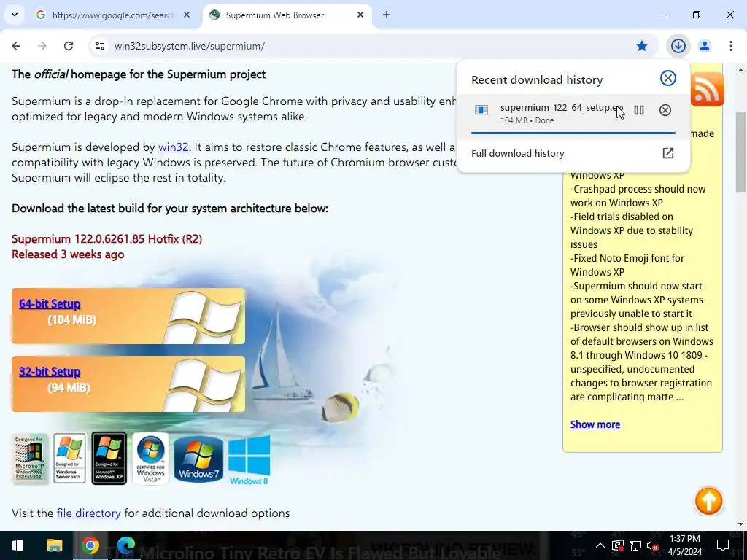
Task: Open site information icon in address bar
Action: [99, 46]
